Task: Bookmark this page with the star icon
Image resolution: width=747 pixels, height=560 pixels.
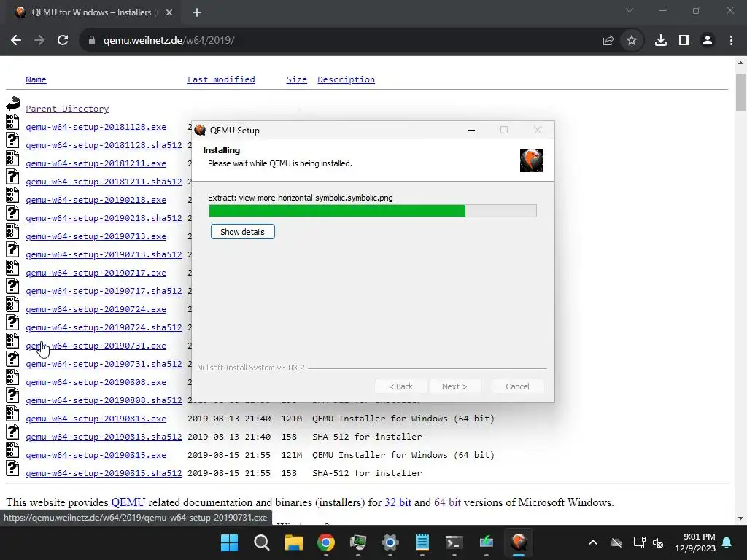Action: click(x=632, y=41)
